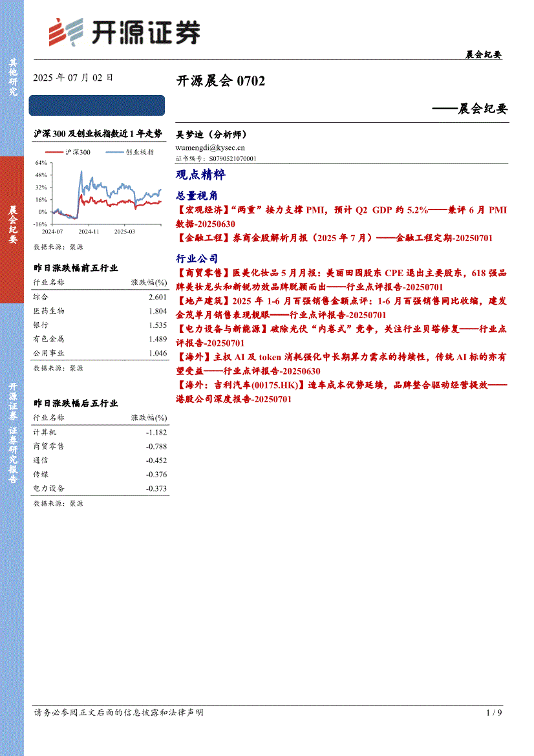534x756 pixels.
Task: Open the 商贸零售 医美化妆品5月月报 link
Action: pyautogui.click(x=341, y=279)
